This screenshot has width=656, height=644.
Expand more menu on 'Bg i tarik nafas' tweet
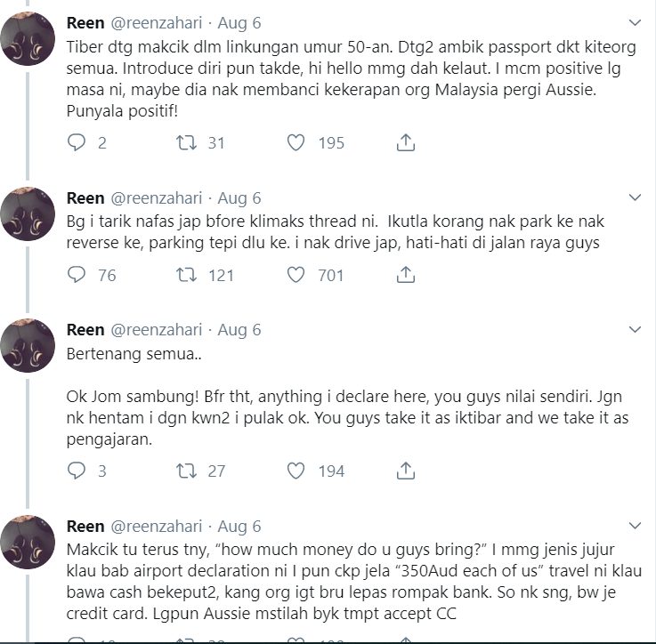pyautogui.click(x=635, y=197)
